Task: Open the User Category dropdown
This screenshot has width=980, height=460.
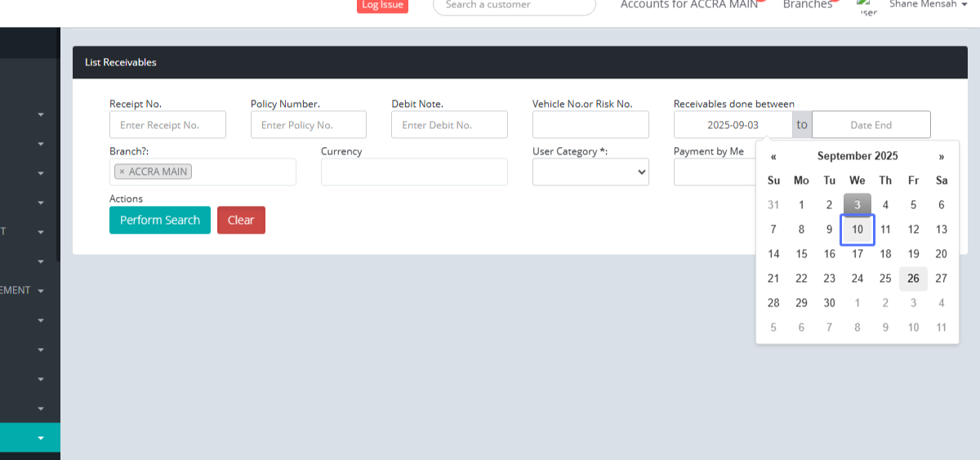Action: [x=590, y=172]
